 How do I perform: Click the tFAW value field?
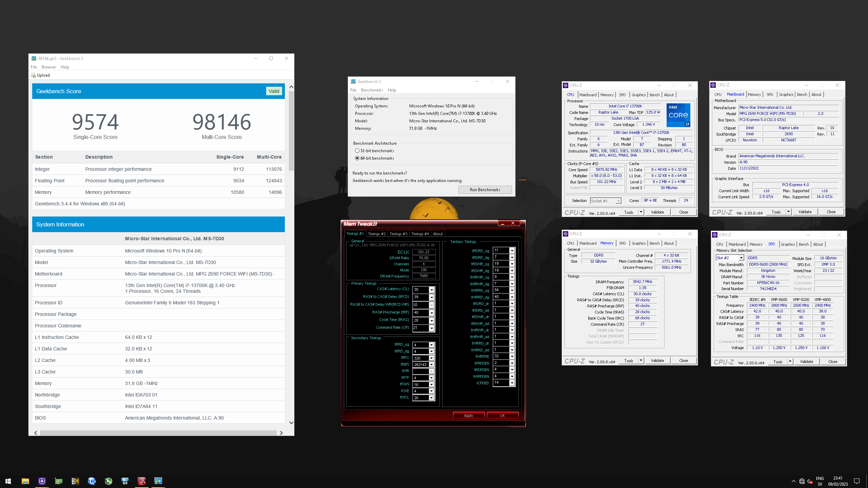[x=421, y=385]
